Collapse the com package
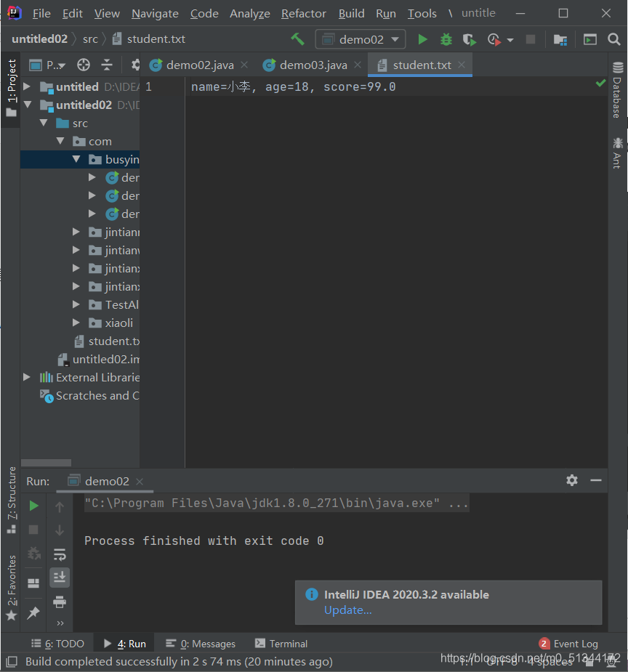 [x=60, y=141]
